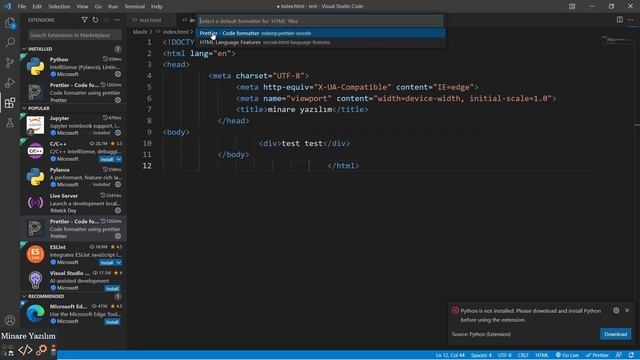This screenshot has width=640, height=360.
Task: Open the Edit menu
Action: click(37, 7)
